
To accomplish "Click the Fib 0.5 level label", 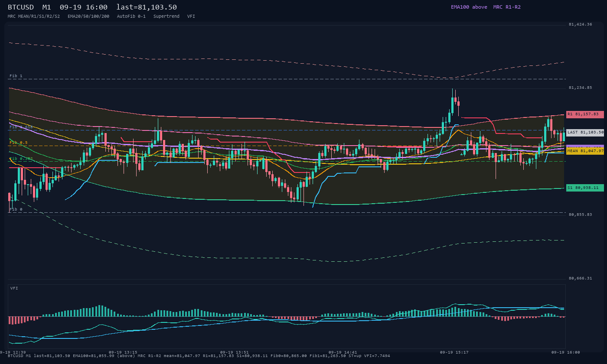I will [19, 143].
